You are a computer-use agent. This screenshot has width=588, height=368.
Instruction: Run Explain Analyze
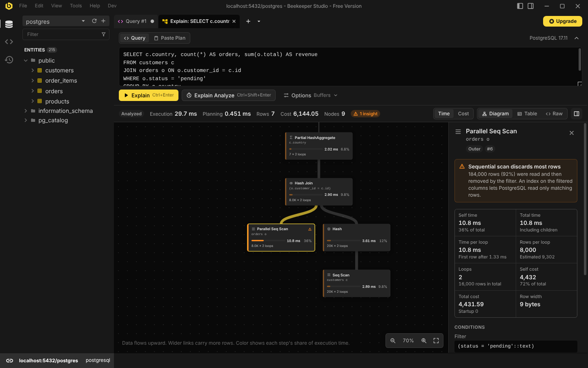click(x=229, y=95)
